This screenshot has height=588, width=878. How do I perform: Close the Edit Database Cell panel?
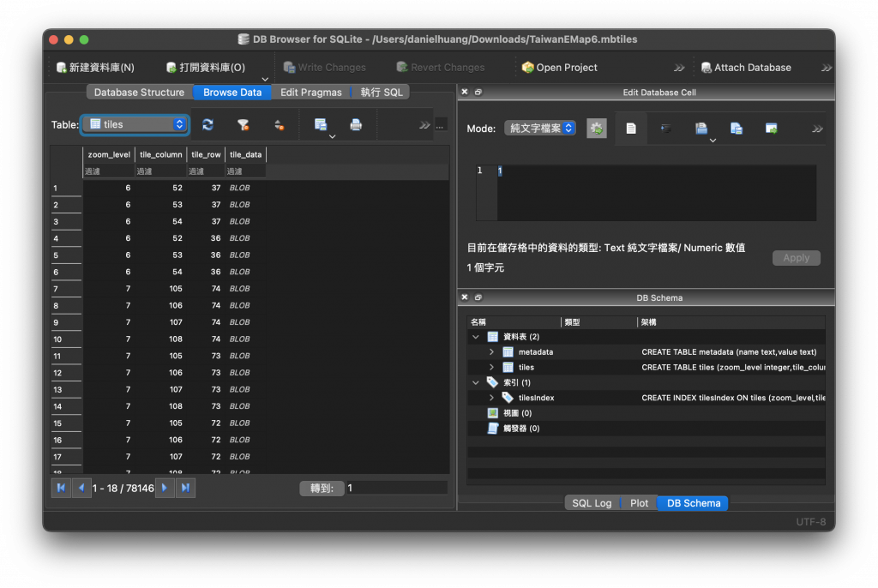click(x=464, y=92)
